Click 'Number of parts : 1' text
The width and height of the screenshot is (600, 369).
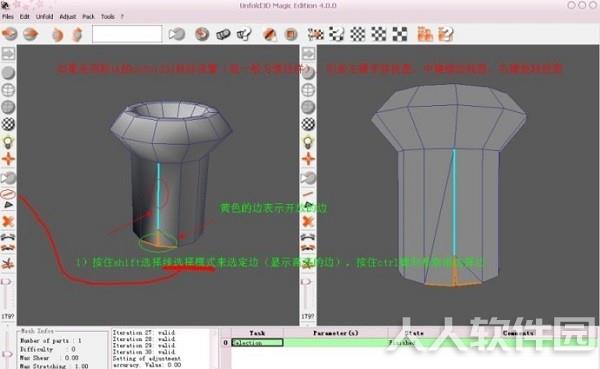[x=51, y=341]
